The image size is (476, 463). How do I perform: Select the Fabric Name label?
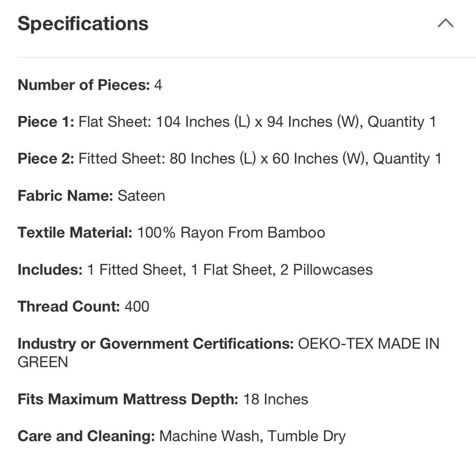coord(65,196)
